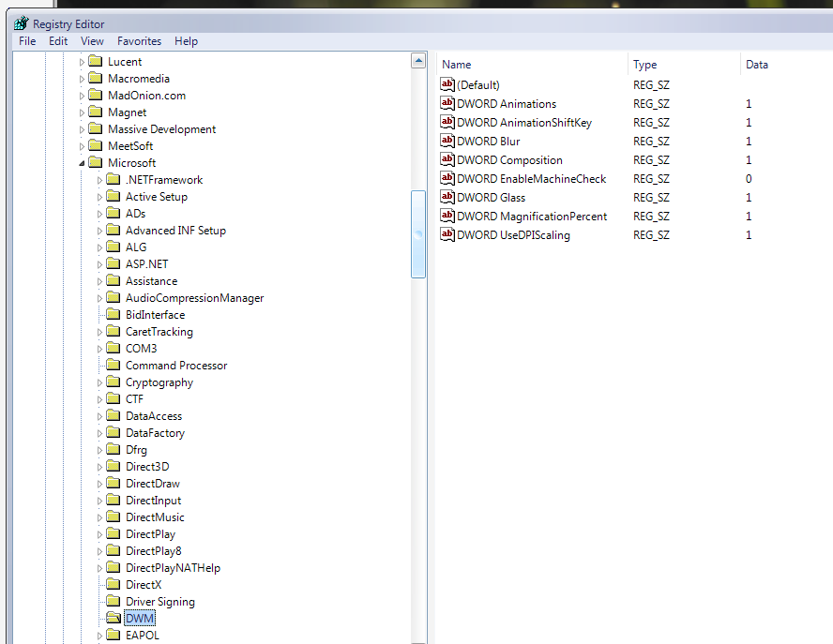Click the Driver Signing folder icon

coord(114,601)
